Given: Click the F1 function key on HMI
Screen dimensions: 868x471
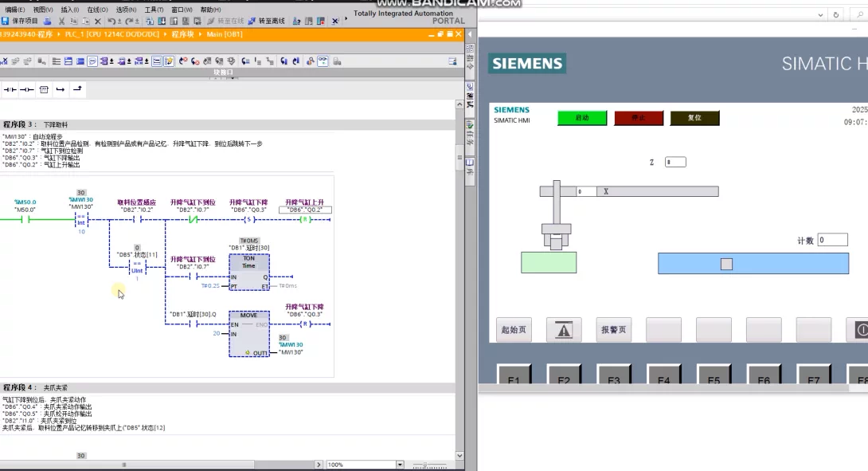Looking at the screenshot, I should [x=514, y=375].
